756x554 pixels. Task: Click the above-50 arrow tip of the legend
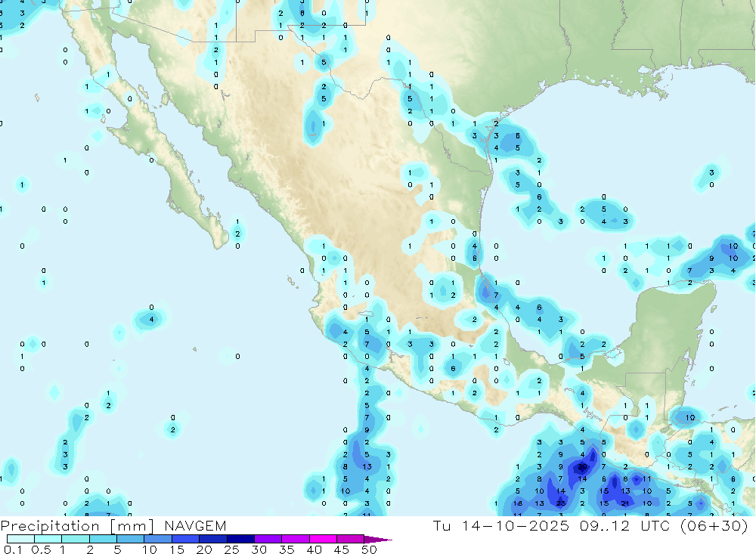[x=379, y=539]
